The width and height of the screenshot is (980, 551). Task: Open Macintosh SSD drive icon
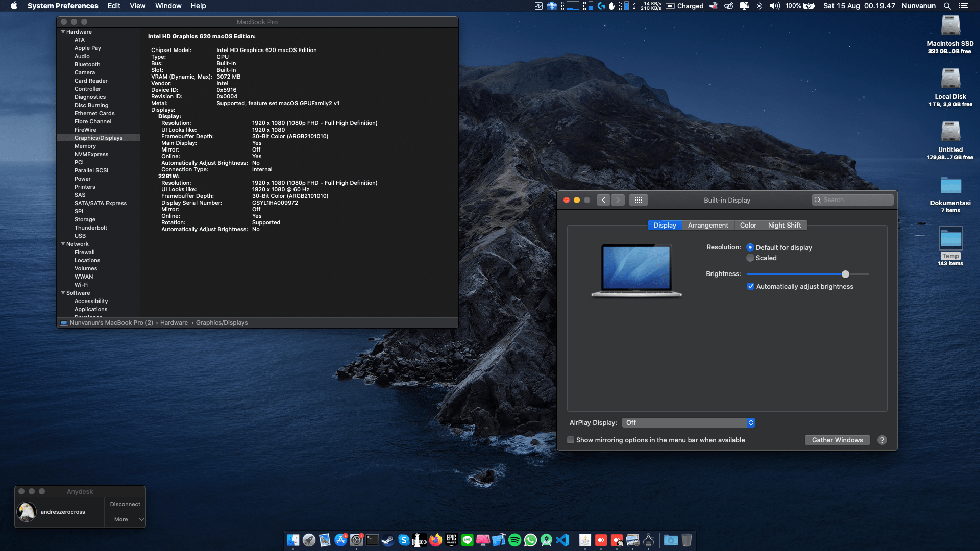tap(950, 27)
